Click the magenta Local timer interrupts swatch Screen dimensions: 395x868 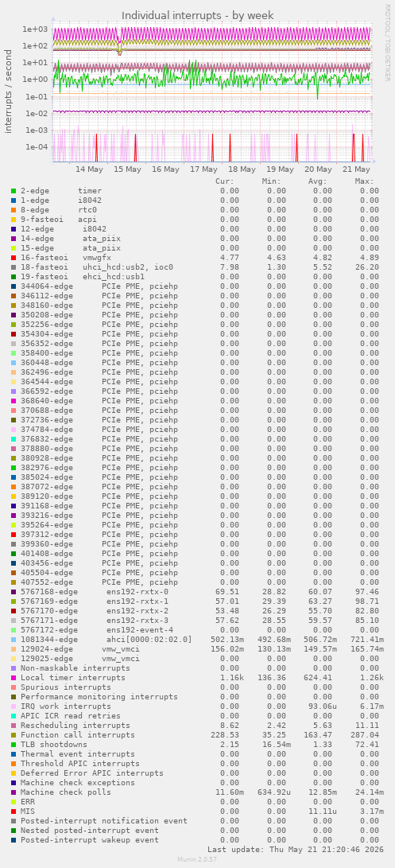14,678
